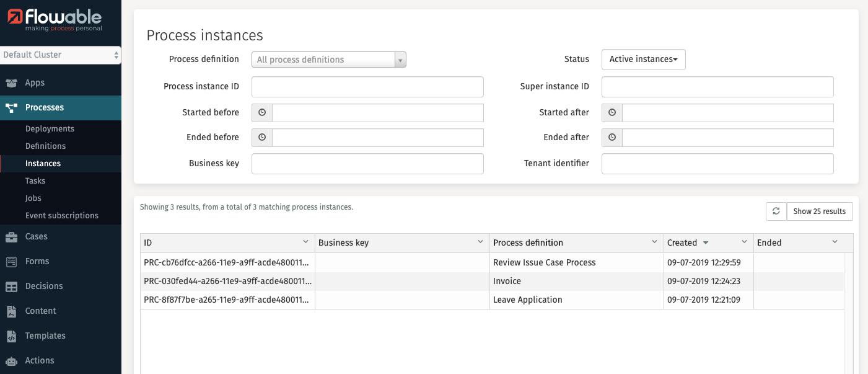Image resolution: width=868 pixels, height=374 pixels.
Task: Open the Content section icon
Action: 12,311
